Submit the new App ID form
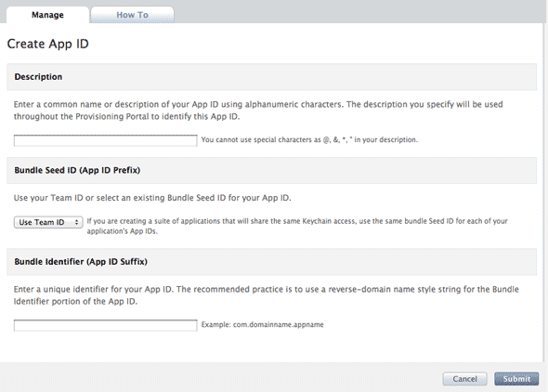The image size is (548, 392). click(x=516, y=379)
